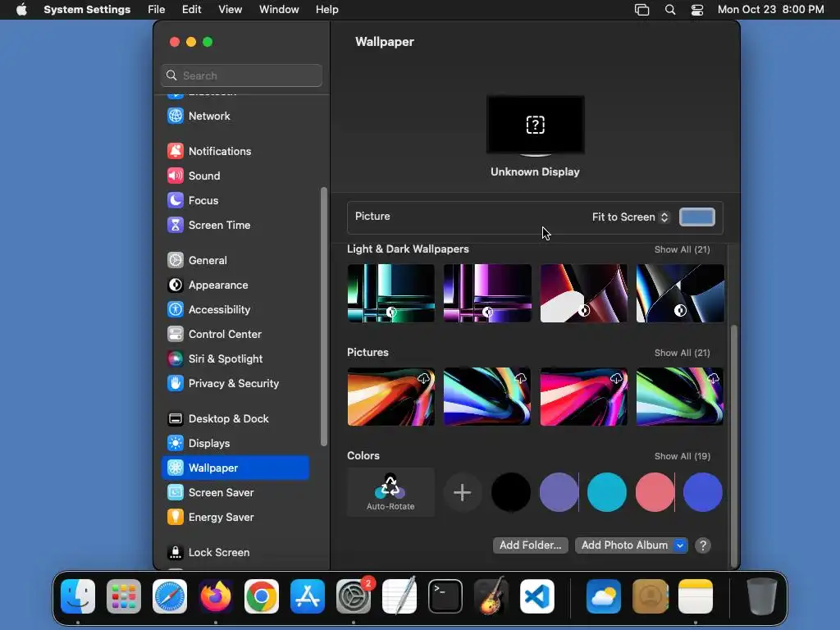Open Terminal from the Dock
This screenshot has height=630, width=840.
[x=445, y=596]
